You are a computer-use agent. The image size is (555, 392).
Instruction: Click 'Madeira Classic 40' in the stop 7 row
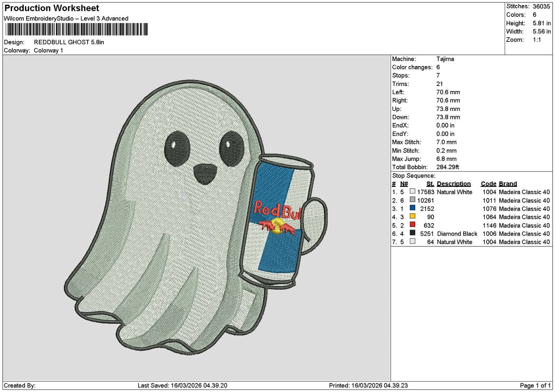point(524,242)
